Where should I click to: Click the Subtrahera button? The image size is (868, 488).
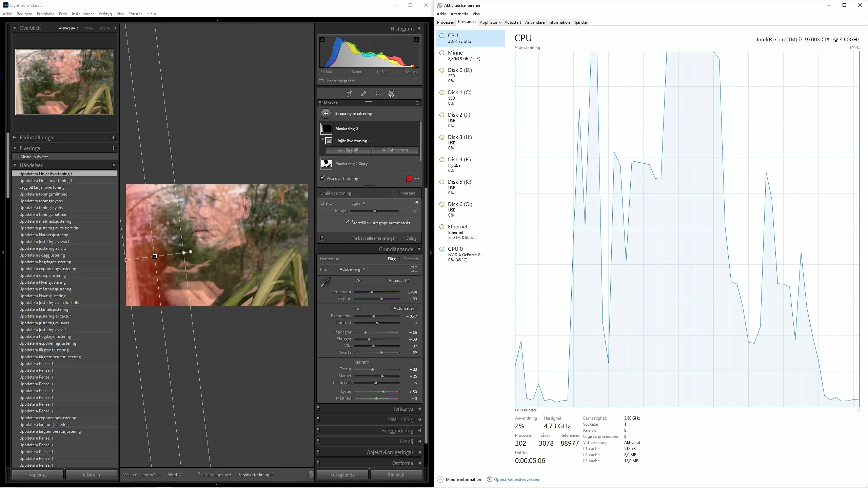395,150
